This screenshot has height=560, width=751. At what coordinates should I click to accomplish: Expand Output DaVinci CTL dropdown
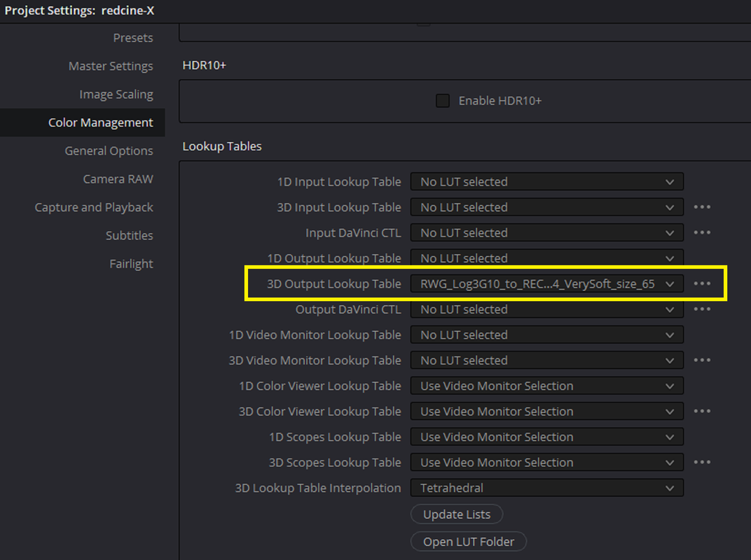pos(547,309)
